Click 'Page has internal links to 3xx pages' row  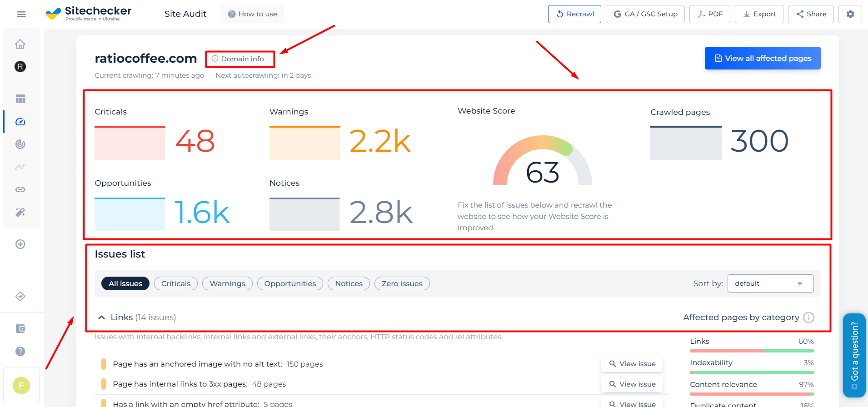point(382,384)
